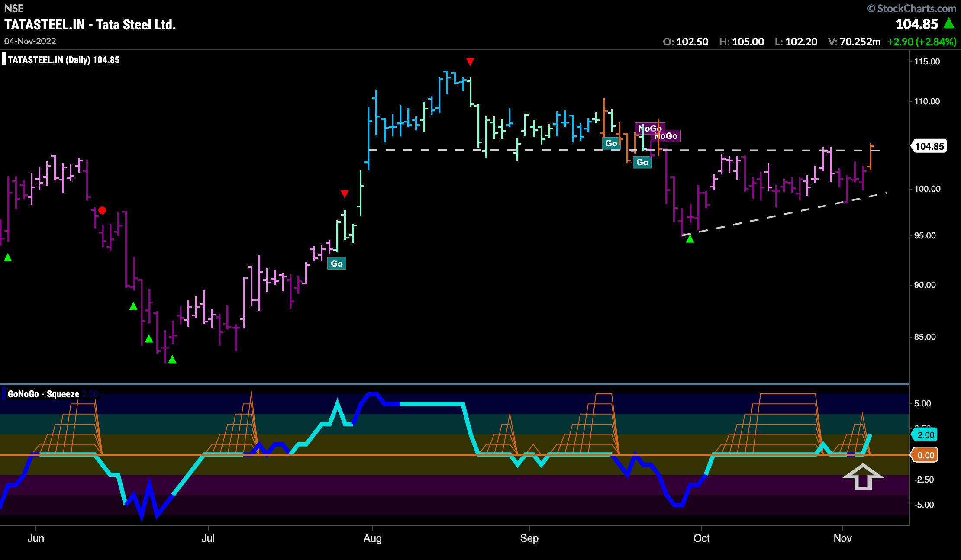
Task: Click the 115.00 price axis label
Action: (x=927, y=61)
